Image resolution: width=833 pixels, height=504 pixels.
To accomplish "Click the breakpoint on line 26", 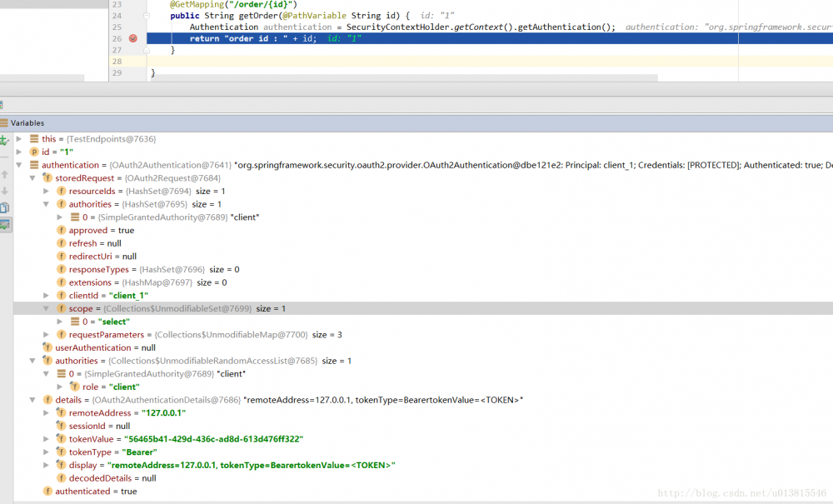I will click(132, 38).
